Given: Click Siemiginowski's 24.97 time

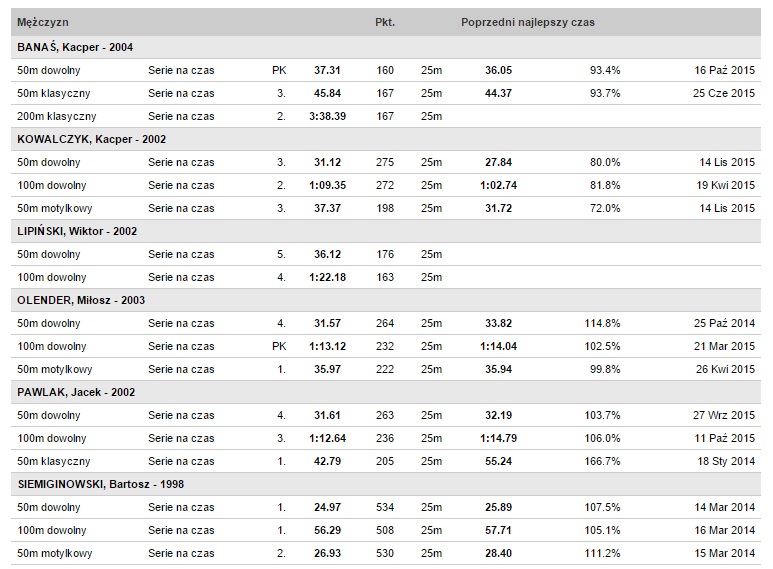Looking at the screenshot, I should coord(327,507).
